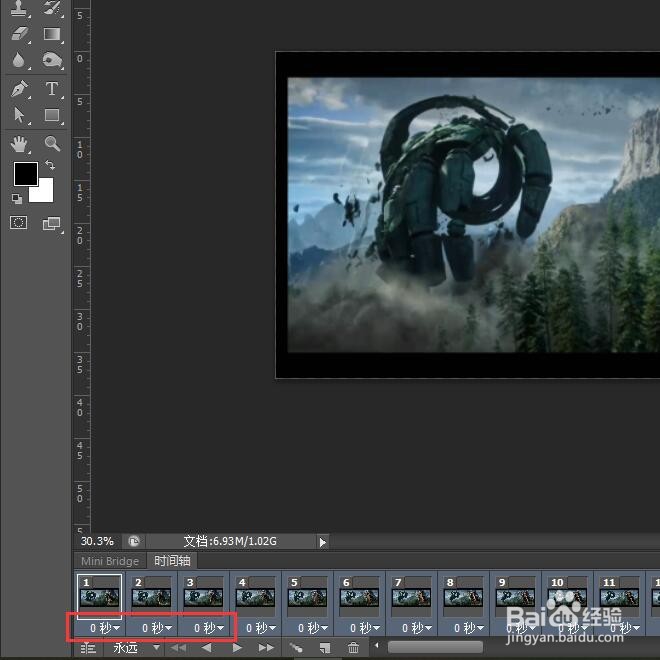This screenshot has height=660, width=660.
Task: Play the frame animation
Action: tap(237, 648)
